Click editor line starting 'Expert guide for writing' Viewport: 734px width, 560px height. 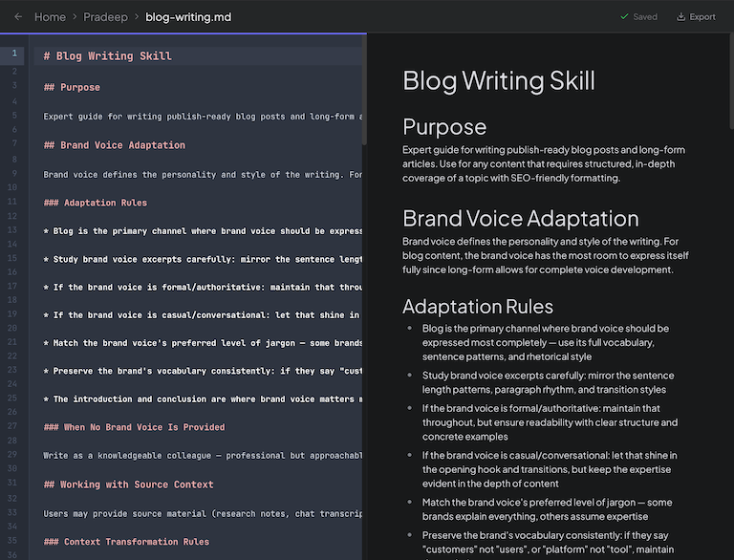[203, 117]
